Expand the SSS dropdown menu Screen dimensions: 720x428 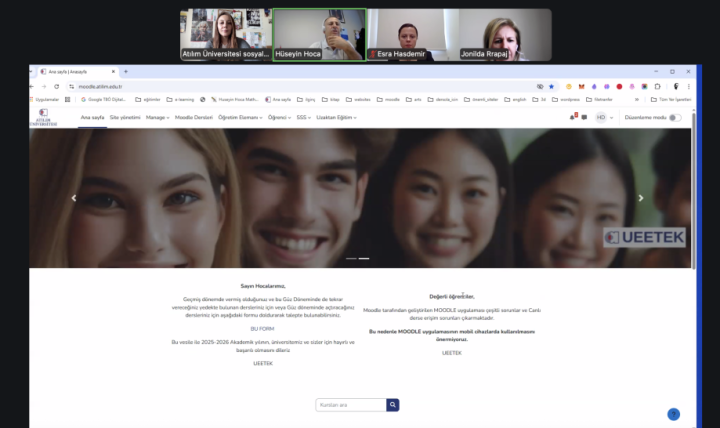tap(303, 117)
